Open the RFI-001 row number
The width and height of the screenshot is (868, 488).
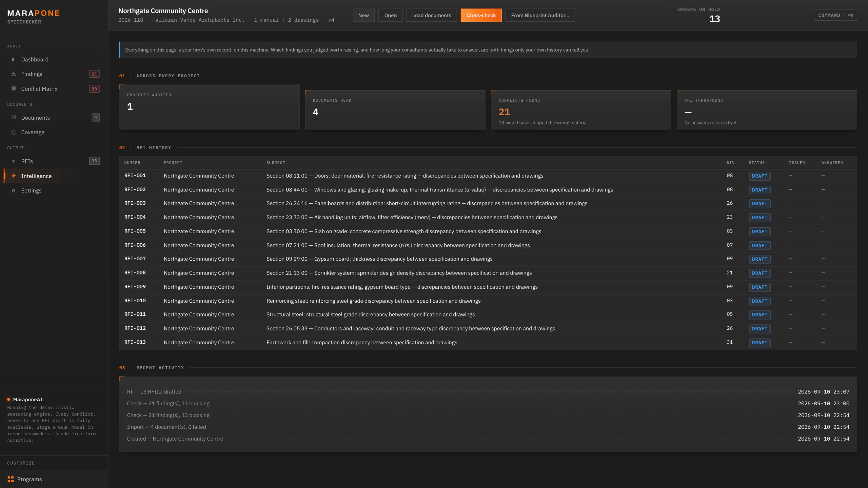(x=135, y=176)
